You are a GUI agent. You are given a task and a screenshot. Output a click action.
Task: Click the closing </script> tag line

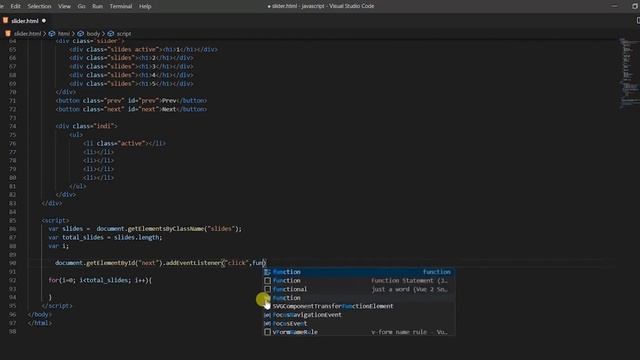57,306
